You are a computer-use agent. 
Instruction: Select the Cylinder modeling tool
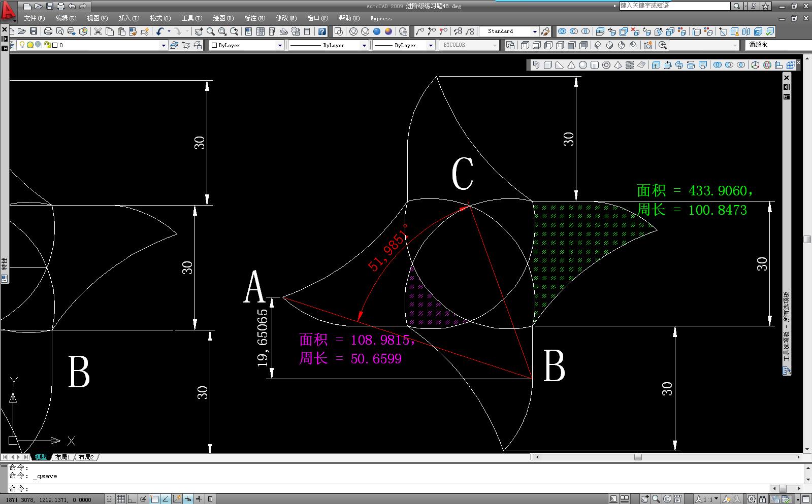[595, 65]
